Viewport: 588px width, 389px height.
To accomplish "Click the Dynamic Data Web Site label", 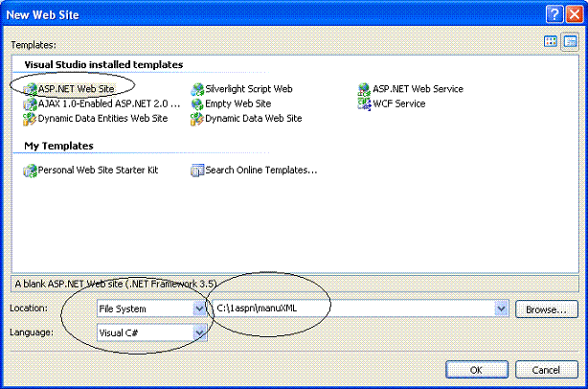I will coord(254,118).
